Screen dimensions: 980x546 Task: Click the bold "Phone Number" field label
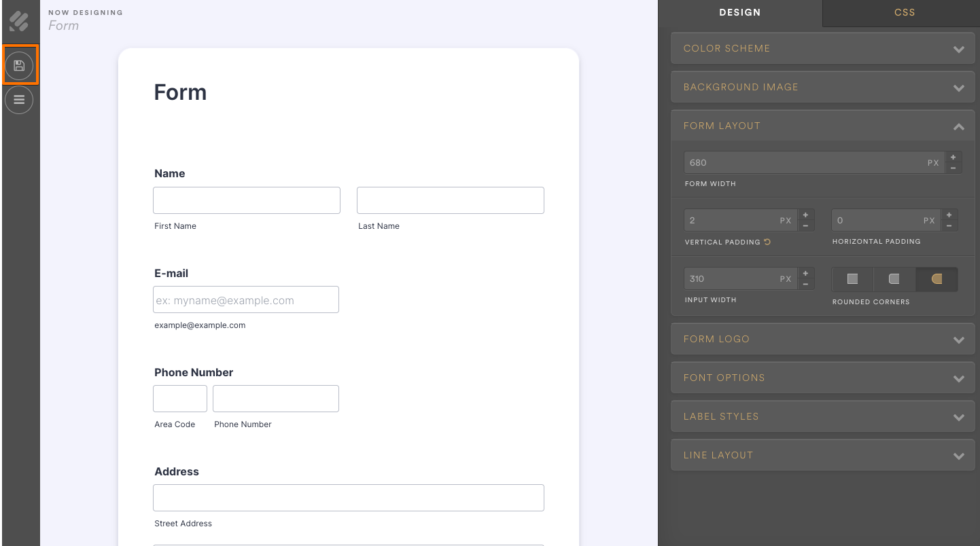pos(194,372)
